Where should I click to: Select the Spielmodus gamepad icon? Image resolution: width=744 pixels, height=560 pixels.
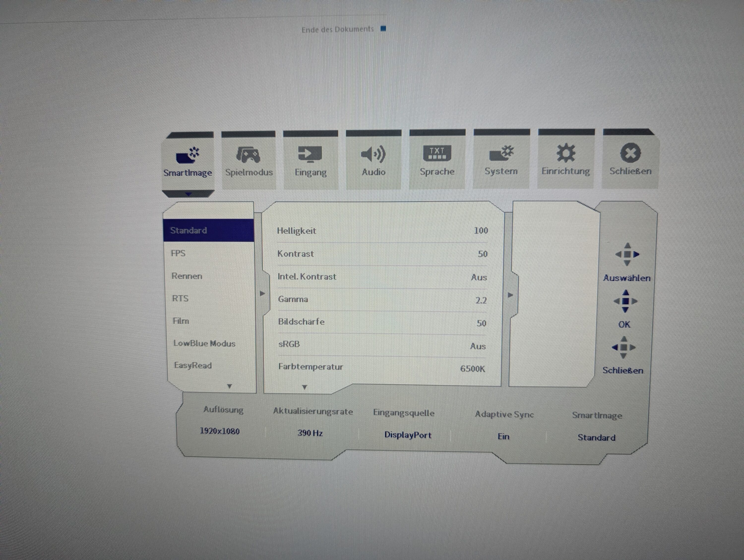pyautogui.click(x=248, y=155)
